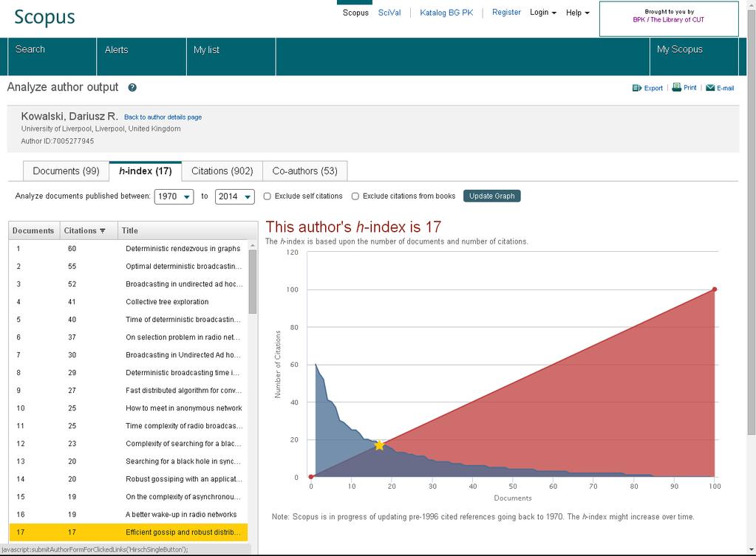
Task: Enable Exclude self citations checkbox
Action: [x=267, y=196]
